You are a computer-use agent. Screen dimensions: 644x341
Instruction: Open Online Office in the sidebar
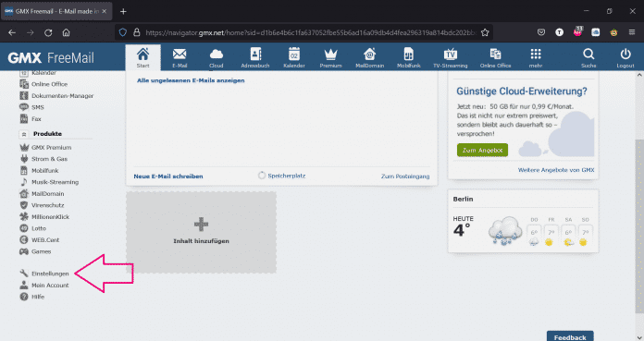click(43, 84)
